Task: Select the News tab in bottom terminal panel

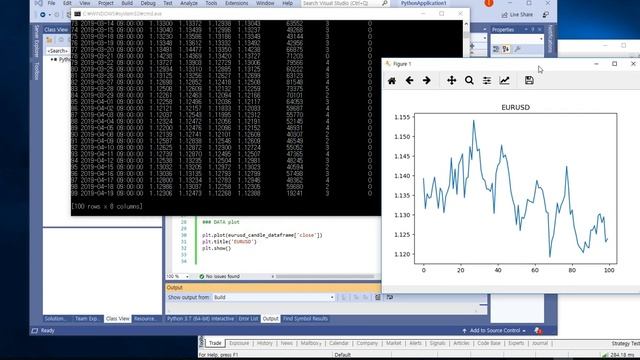Action: coord(287,343)
